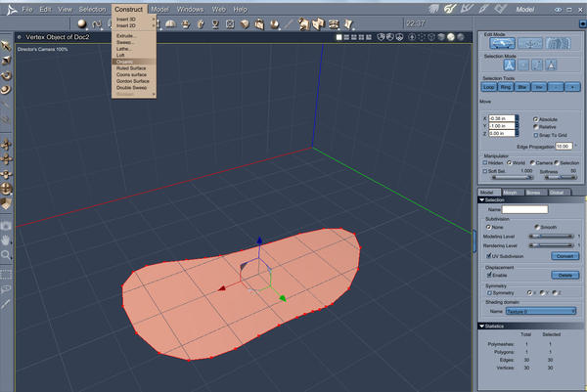587x392 pixels.
Task: Toggle the Symmetry checkbox
Action: [489, 293]
